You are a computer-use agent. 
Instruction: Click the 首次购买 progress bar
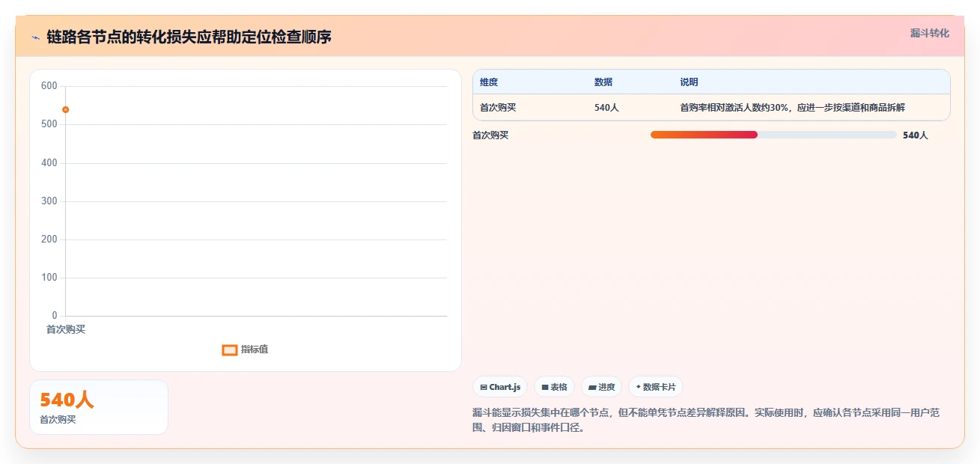click(773, 135)
